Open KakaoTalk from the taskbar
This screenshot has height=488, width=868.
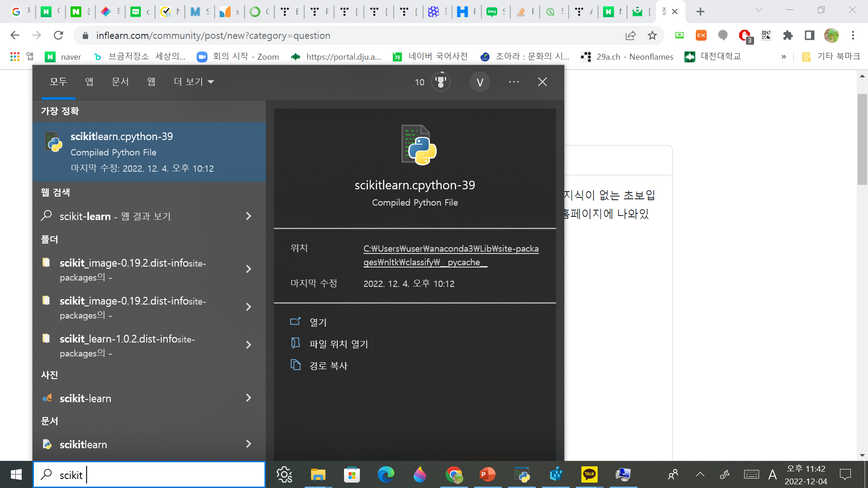(589, 474)
